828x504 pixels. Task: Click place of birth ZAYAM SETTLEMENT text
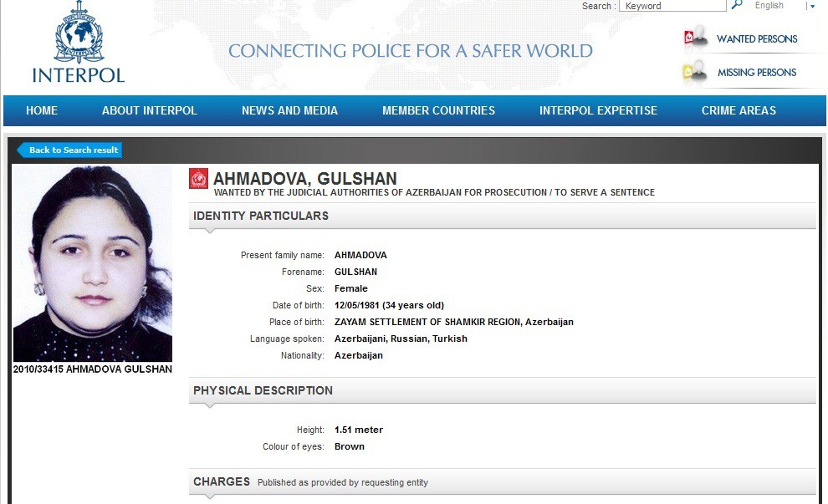coord(454,322)
